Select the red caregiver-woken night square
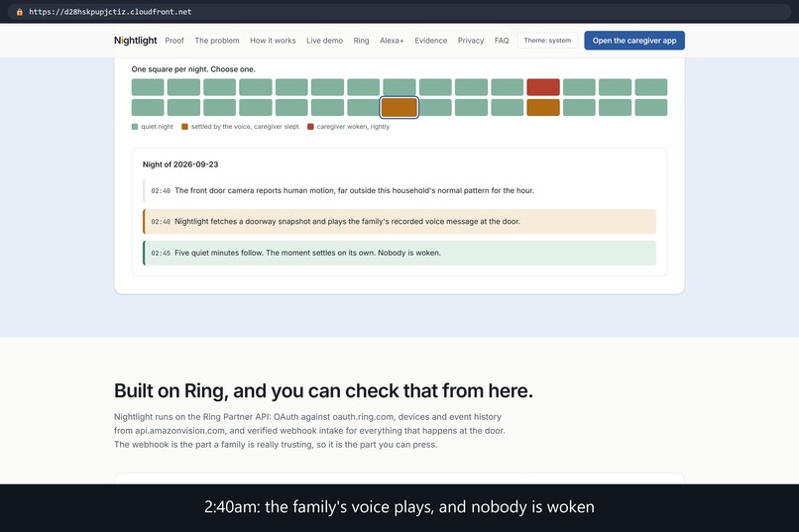Viewport: 799px width, 532px height. [x=543, y=87]
